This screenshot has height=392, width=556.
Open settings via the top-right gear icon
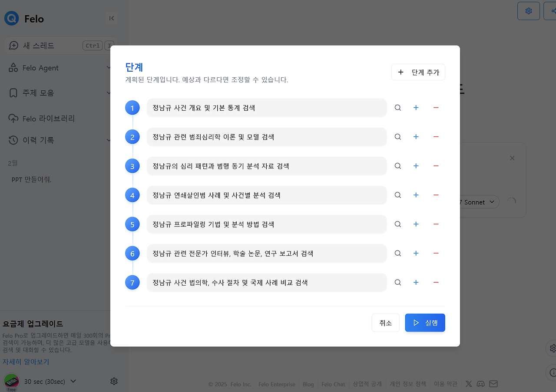point(528,10)
